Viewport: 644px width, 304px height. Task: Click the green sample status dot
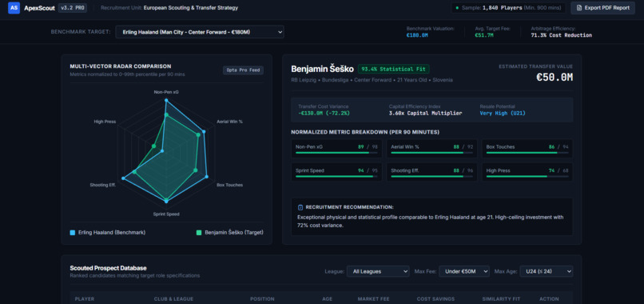(x=458, y=8)
